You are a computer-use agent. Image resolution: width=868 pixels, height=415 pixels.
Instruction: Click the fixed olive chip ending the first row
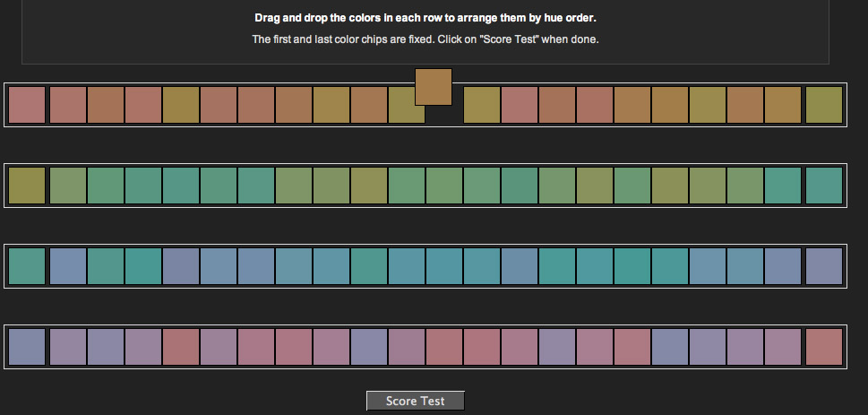tap(824, 105)
